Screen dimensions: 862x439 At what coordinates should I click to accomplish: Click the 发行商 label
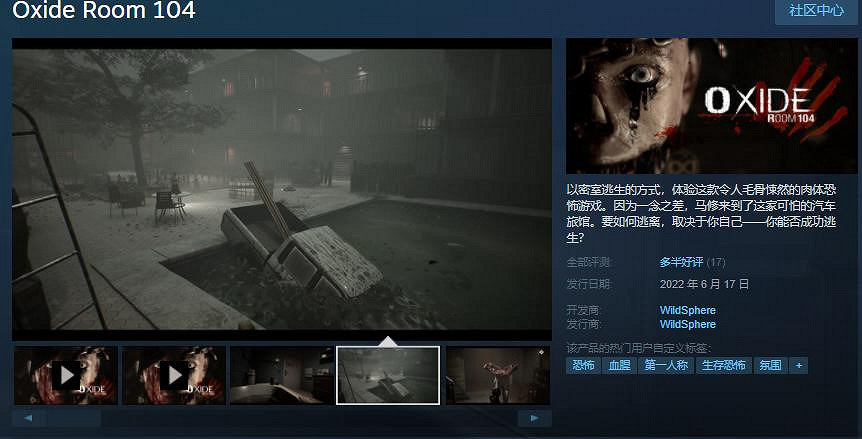[x=583, y=324]
